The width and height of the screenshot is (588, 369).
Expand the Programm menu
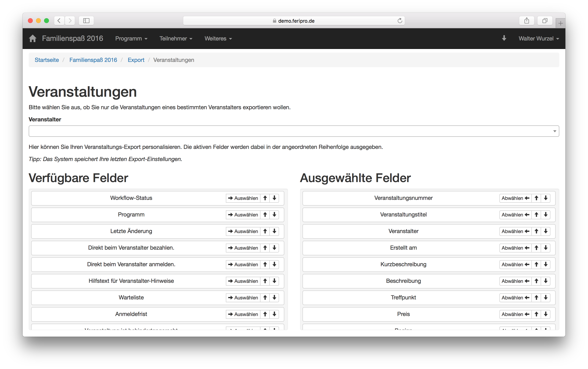pos(131,39)
